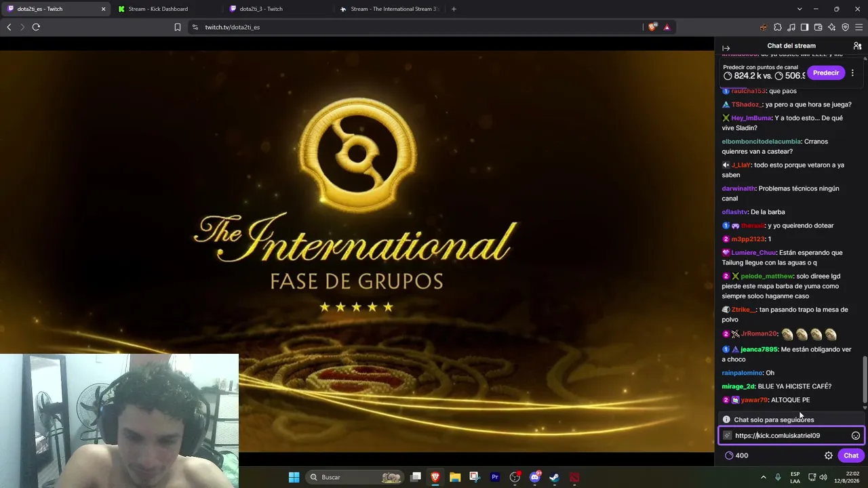The width and height of the screenshot is (868, 488).
Task: Open the browser hamburger menu
Action: 859,27
